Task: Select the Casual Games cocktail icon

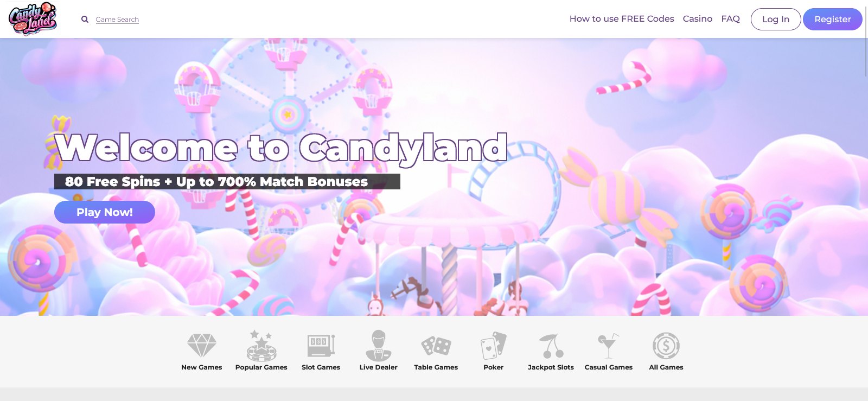Action: tap(609, 346)
